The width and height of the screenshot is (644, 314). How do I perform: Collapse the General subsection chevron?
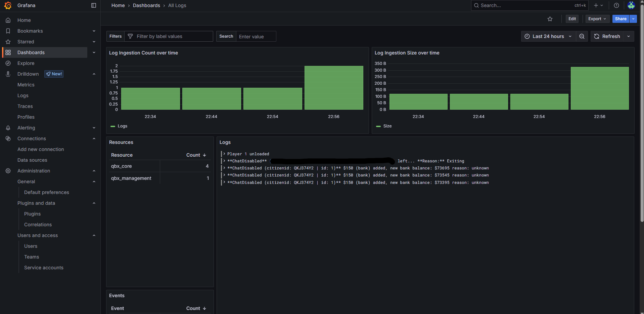tap(94, 182)
